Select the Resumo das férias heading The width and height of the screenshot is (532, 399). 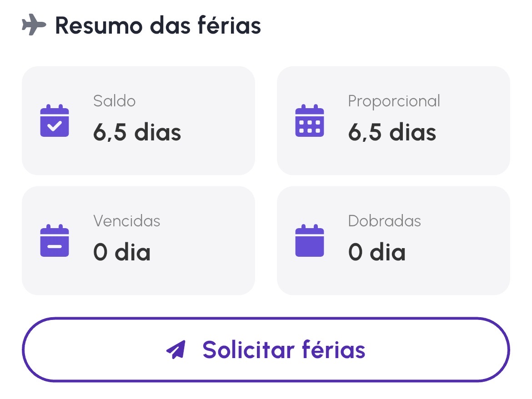(x=158, y=25)
